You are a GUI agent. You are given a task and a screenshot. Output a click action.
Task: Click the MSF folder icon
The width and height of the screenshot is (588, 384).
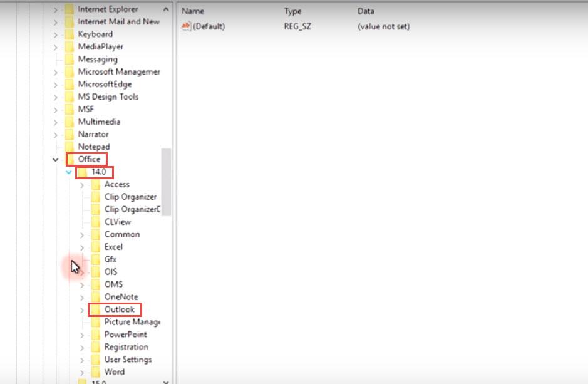[70, 109]
